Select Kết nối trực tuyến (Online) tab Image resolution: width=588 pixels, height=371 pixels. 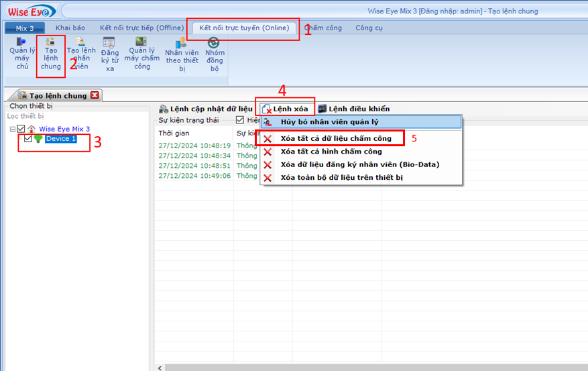[244, 28]
